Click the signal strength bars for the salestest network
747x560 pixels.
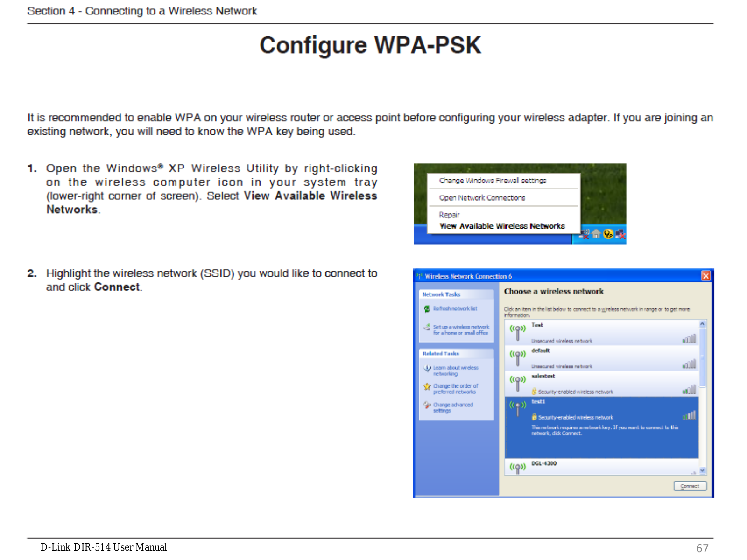tap(689, 390)
